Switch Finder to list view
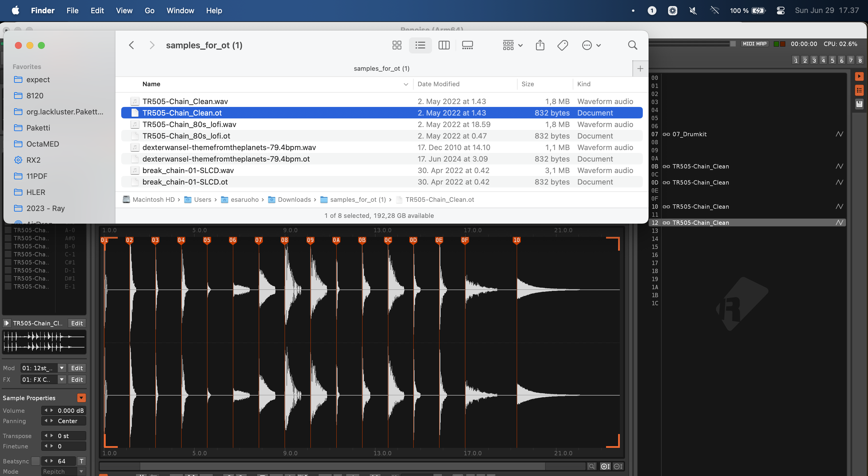 tap(420, 45)
